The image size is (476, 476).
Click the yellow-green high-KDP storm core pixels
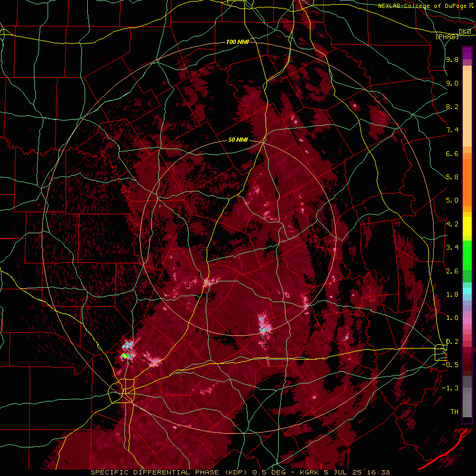coord(126,355)
